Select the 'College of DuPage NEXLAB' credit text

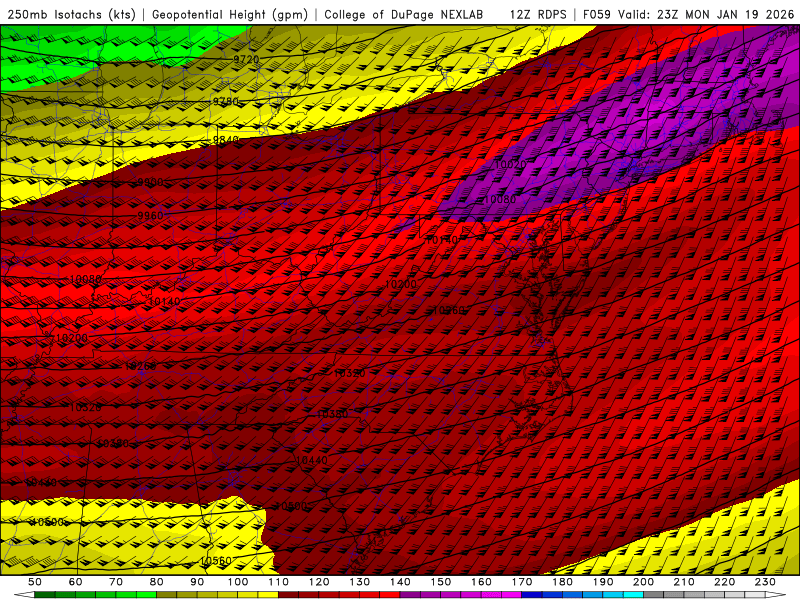[x=404, y=15]
